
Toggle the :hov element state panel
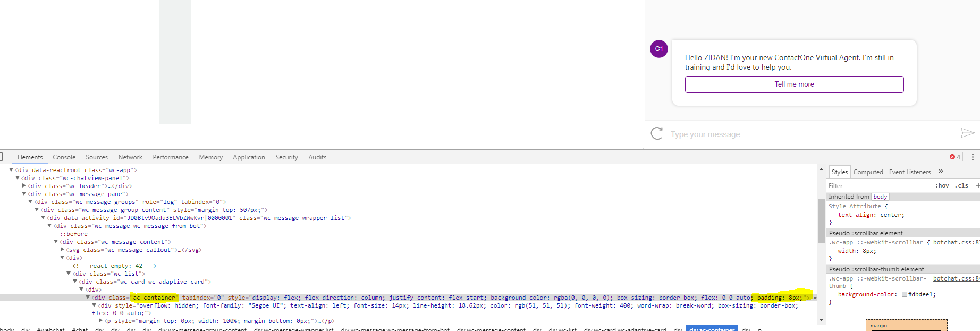click(942, 185)
